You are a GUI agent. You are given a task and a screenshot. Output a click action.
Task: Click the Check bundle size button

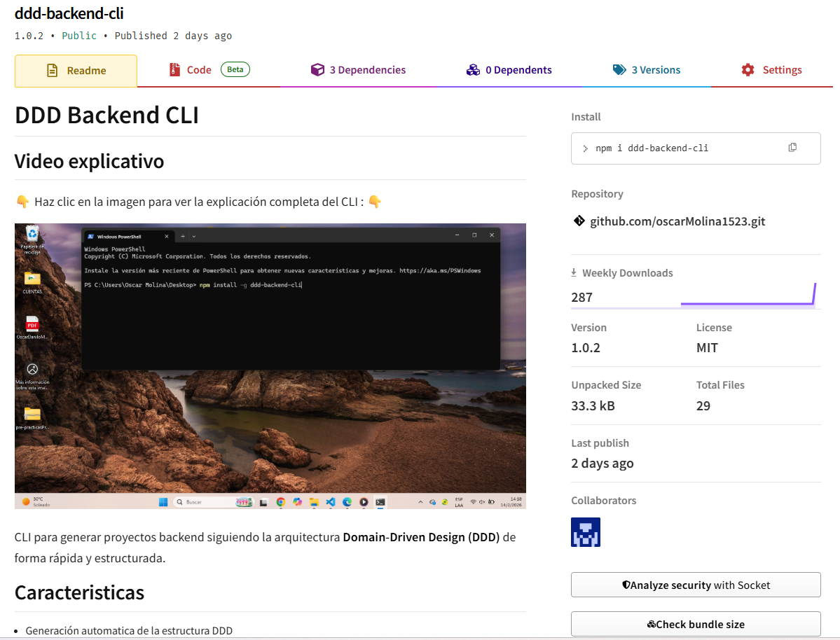696,624
